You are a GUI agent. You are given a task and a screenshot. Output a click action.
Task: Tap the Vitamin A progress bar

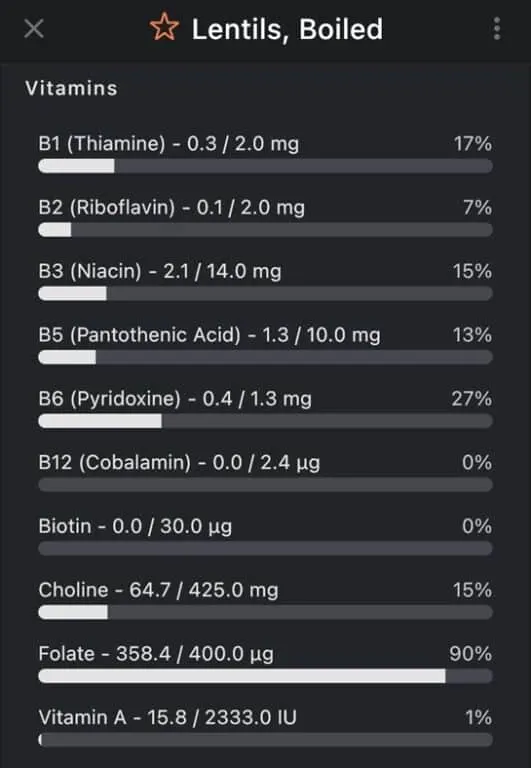tap(265, 739)
